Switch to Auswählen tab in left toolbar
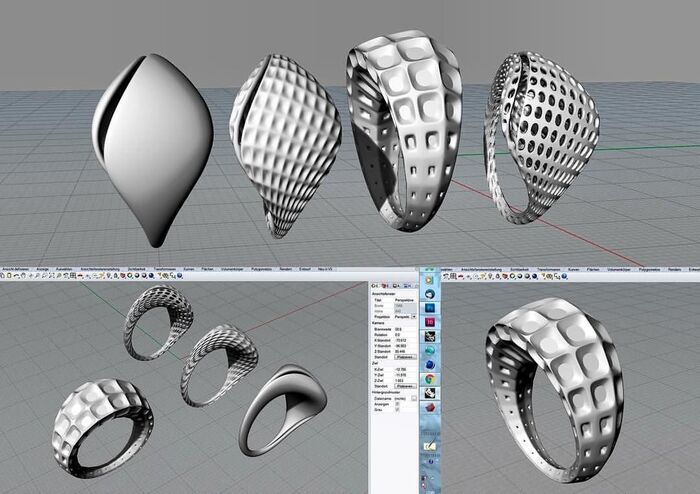The width and height of the screenshot is (700, 494). pyautogui.click(x=64, y=269)
